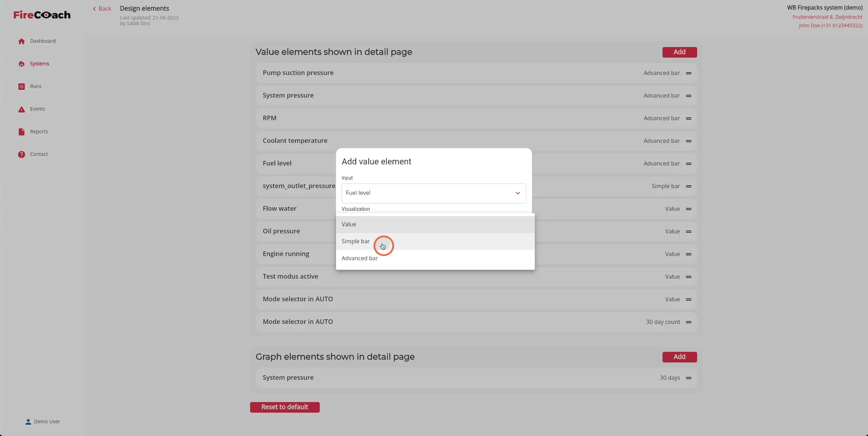Click Pump suction pressure row label

tap(298, 73)
